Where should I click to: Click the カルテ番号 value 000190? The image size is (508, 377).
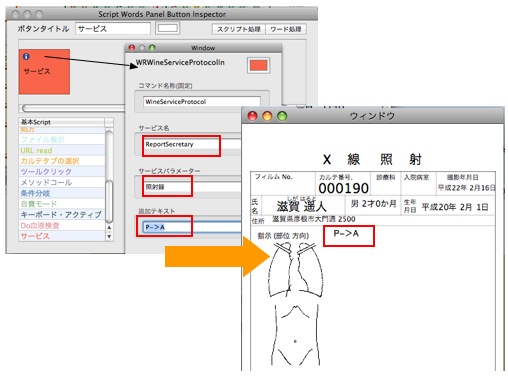[343, 188]
